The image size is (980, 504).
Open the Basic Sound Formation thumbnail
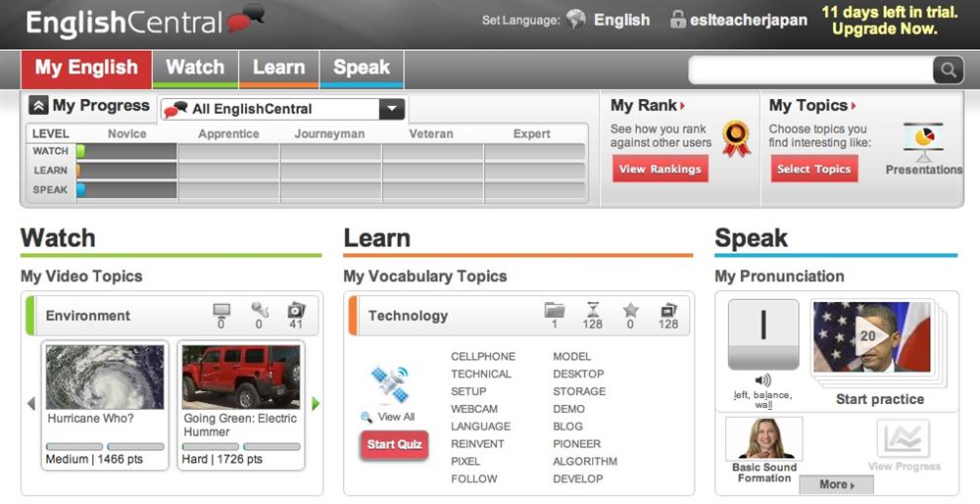(763, 439)
